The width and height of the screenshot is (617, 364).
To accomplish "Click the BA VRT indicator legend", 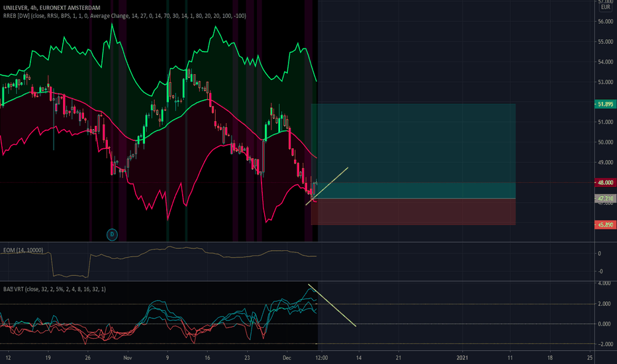I will pos(54,289).
